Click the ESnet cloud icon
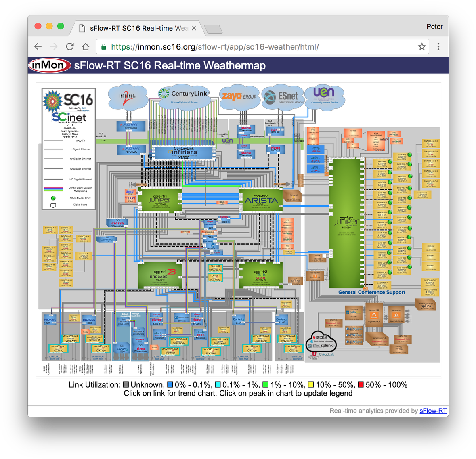The image size is (476, 459). point(282,97)
